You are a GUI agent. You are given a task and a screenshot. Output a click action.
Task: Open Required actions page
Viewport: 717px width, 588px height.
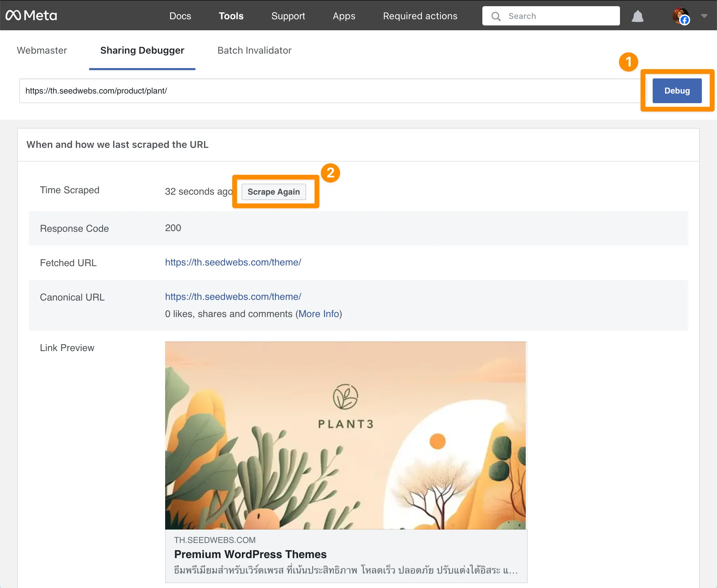tap(420, 16)
